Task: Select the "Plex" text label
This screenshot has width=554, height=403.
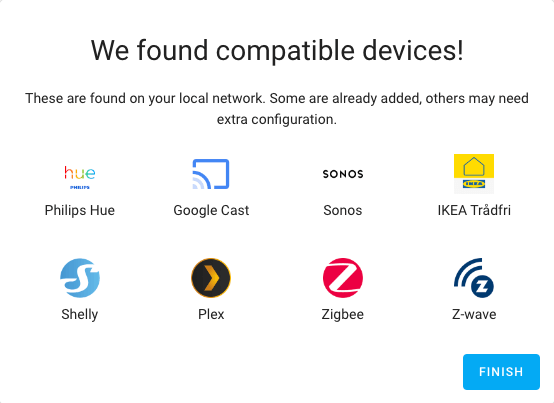Action: 211,314
